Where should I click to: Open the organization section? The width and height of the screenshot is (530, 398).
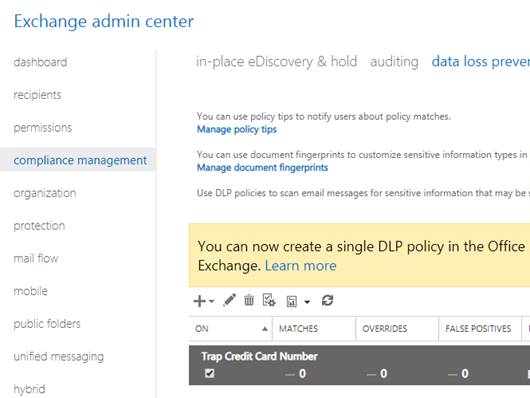(x=45, y=193)
